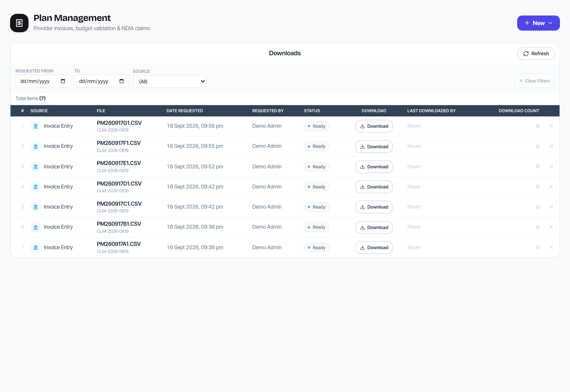Click the Ready status of PM260917D1.CSV
The width and height of the screenshot is (570, 392).
[x=317, y=187]
